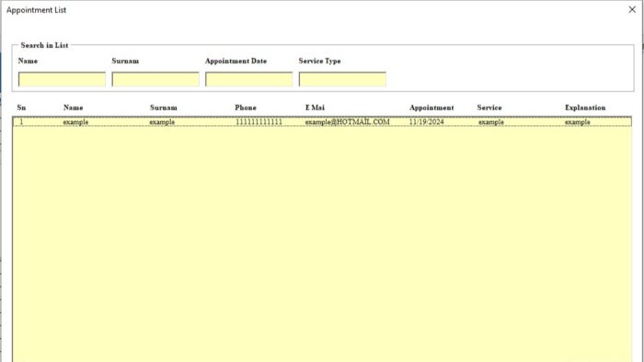Select example under the Service column
The height and width of the screenshot is (362, 644).
pos(490,122)
